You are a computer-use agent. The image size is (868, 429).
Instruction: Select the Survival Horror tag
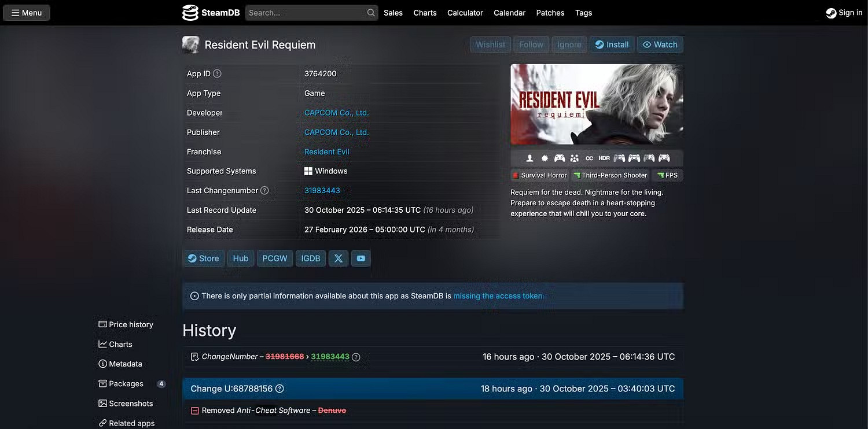(x=540, y=175)
